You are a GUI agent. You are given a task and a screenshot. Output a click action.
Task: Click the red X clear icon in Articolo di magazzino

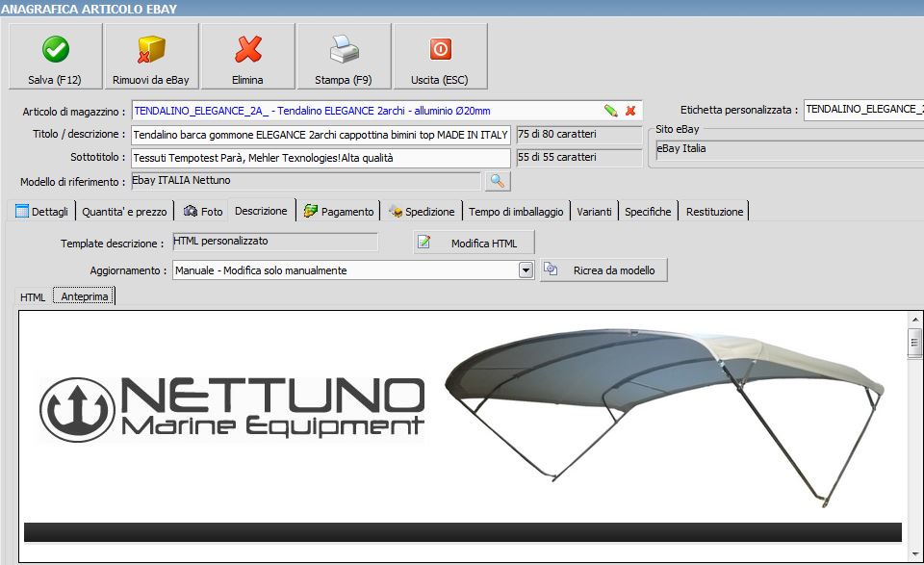(x=630, y=111)
